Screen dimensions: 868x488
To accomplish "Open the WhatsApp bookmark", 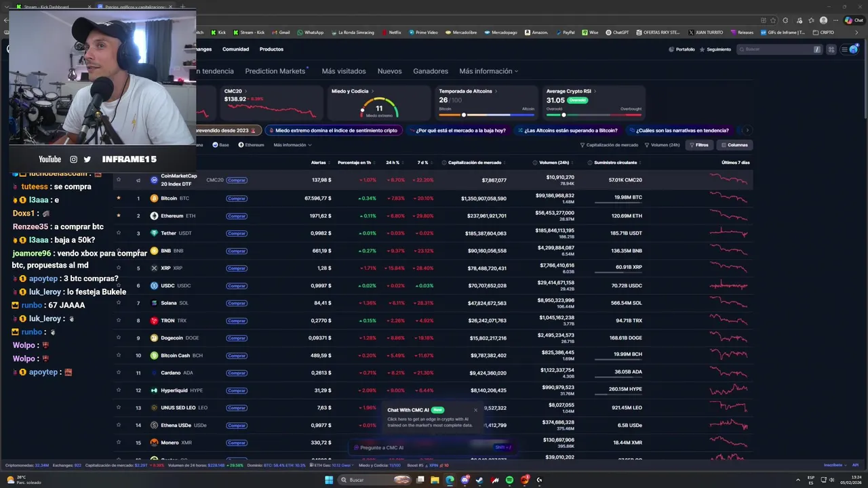I will pos(311,33).
